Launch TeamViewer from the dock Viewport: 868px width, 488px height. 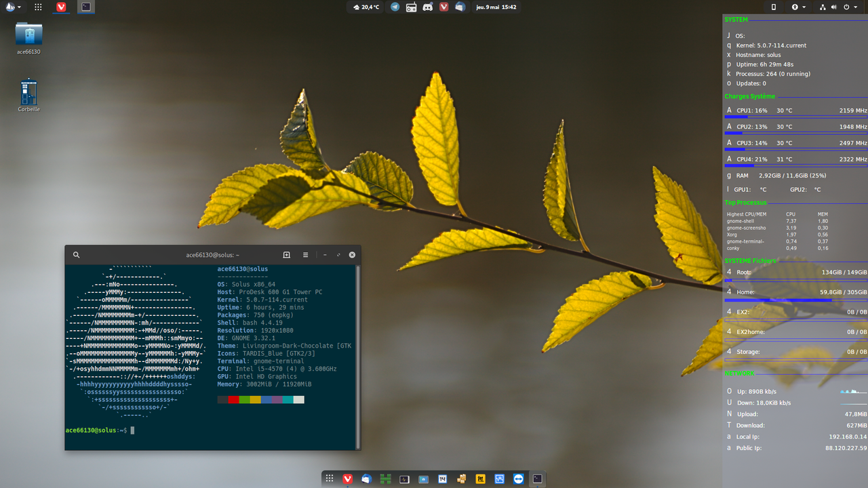tap(519, 479)
